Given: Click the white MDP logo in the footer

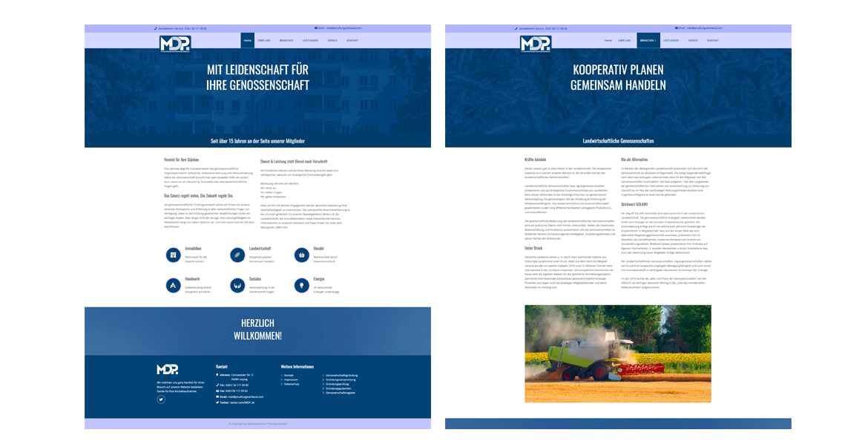Looking at the screenshot, I should pyautogui.click(x=167, y=370).
